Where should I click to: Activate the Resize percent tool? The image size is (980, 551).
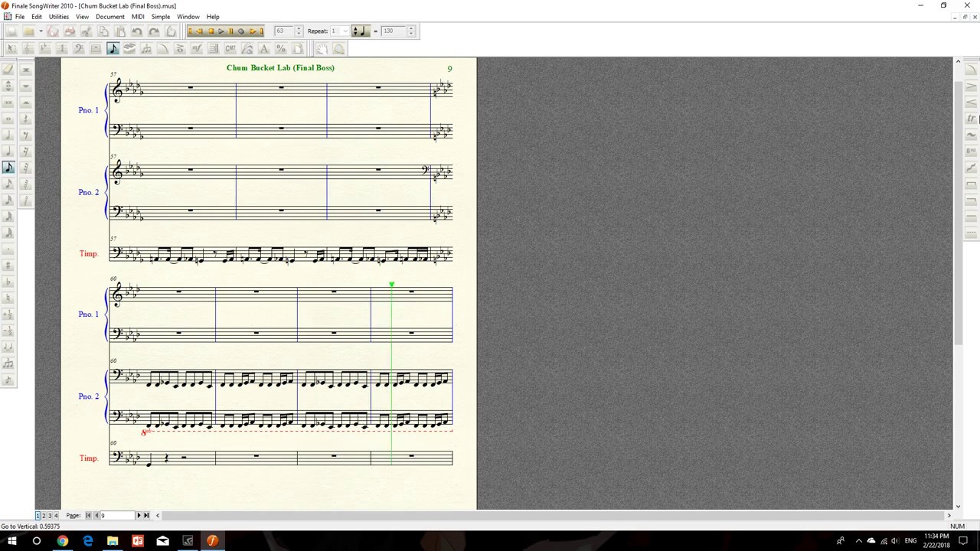[281, 49]
